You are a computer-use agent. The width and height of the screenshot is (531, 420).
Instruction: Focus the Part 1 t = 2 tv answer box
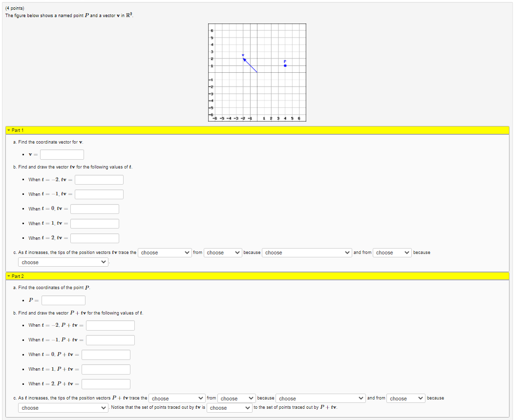pos(95,238)
